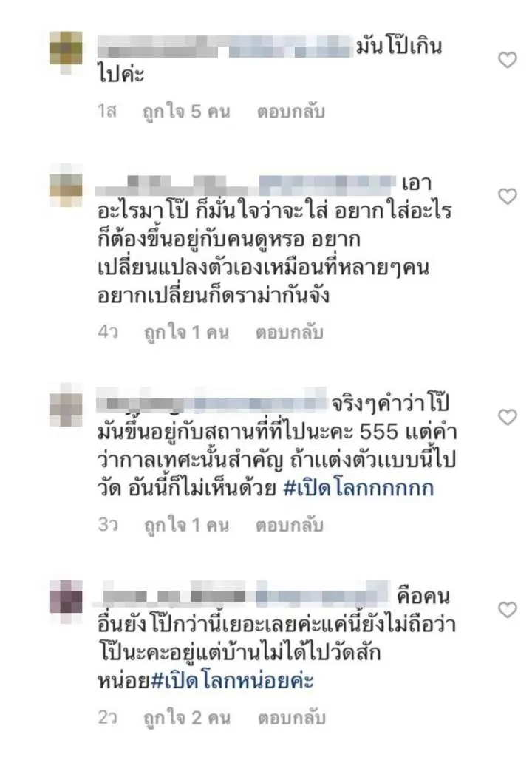This screenshot has height=757, width=532.
Task: Tap the heart beside the เอาอะไรมาโป๊ comment
Action: point(507,196)
